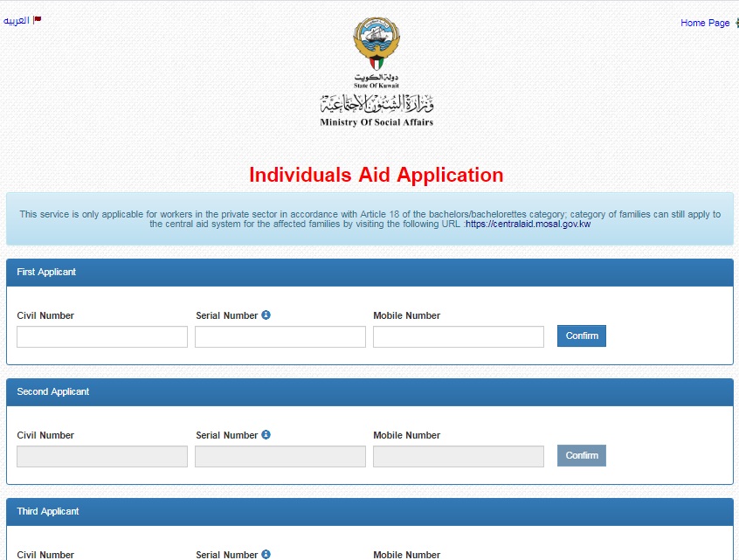Image resolution: width=739 pixels, height=560 pixels.
Task: Click First Applicant Mobile Number label
Action: click(407, 315)
